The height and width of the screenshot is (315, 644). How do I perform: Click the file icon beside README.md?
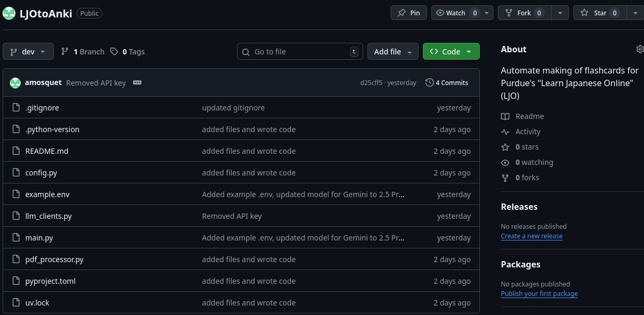15,151
